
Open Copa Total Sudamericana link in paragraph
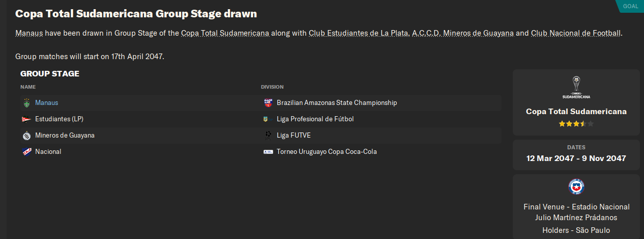tap(225, 33)
